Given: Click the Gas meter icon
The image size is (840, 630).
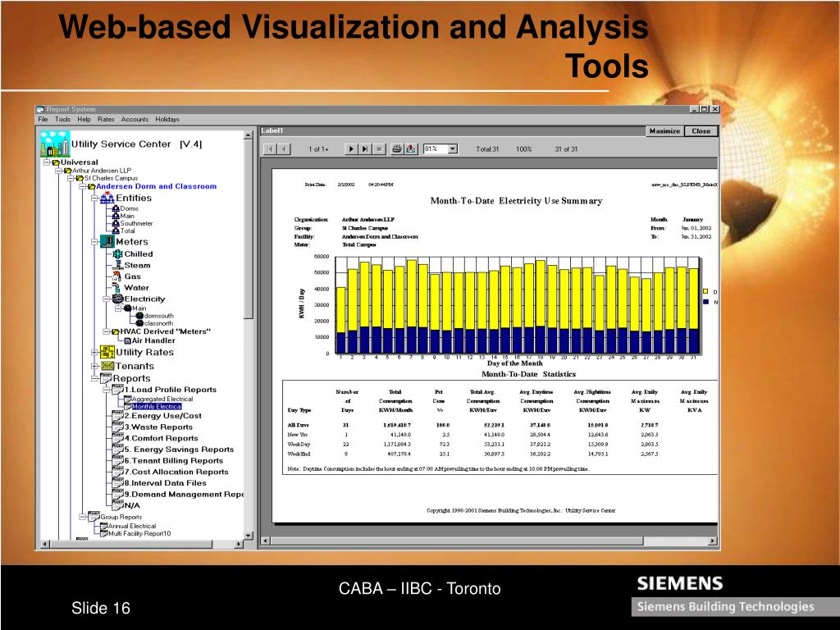Looking at the screenshot, I should [117, 276].
